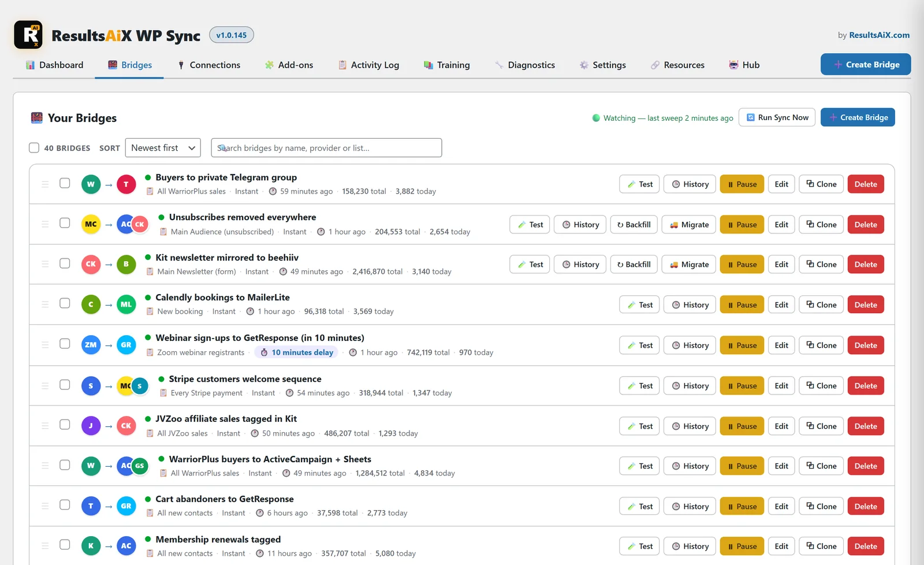Focus the Search bridges input field
Screen dimensions: 924x565
tap(326, 148)
